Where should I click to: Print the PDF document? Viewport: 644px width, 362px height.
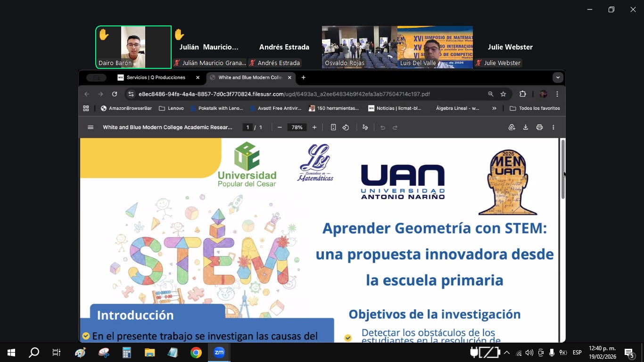539,127
